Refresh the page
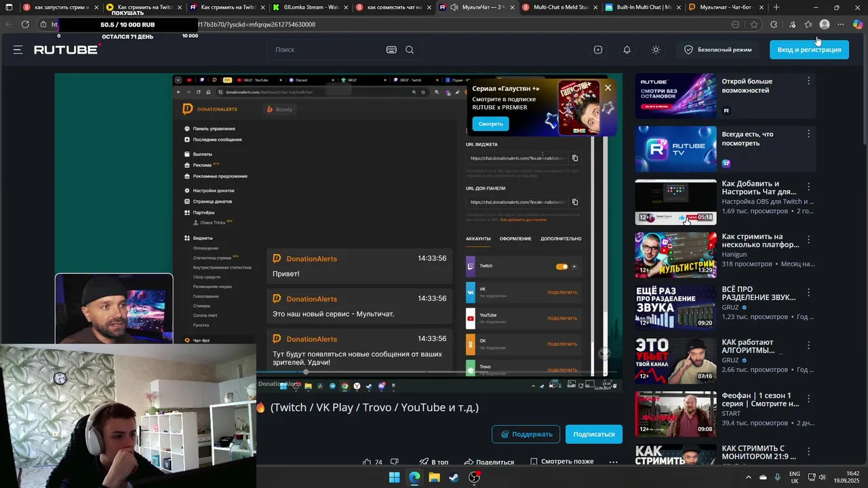The height and width of the screenshot is (488, 868). pos(25,24)
